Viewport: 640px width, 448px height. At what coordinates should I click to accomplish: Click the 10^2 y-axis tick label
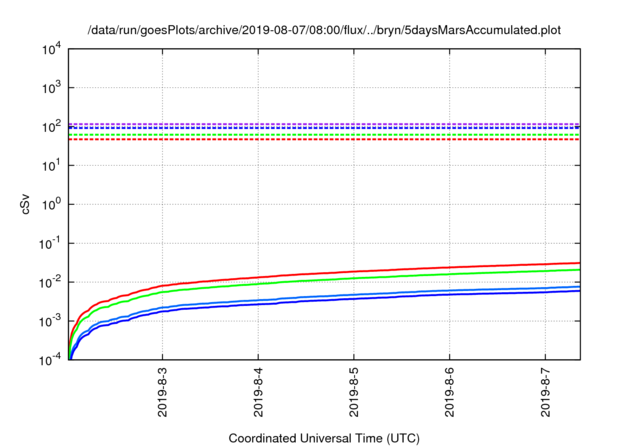click(51, 126)
